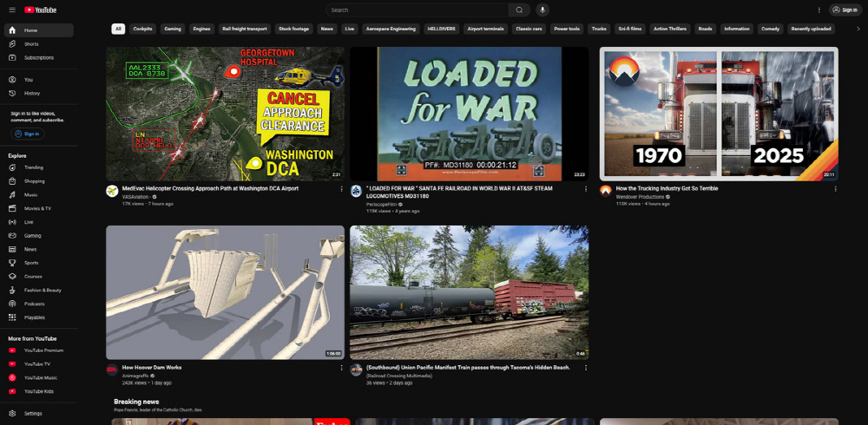868x425 pixels.
Task: Click into the Search input field
Action: 417,10
